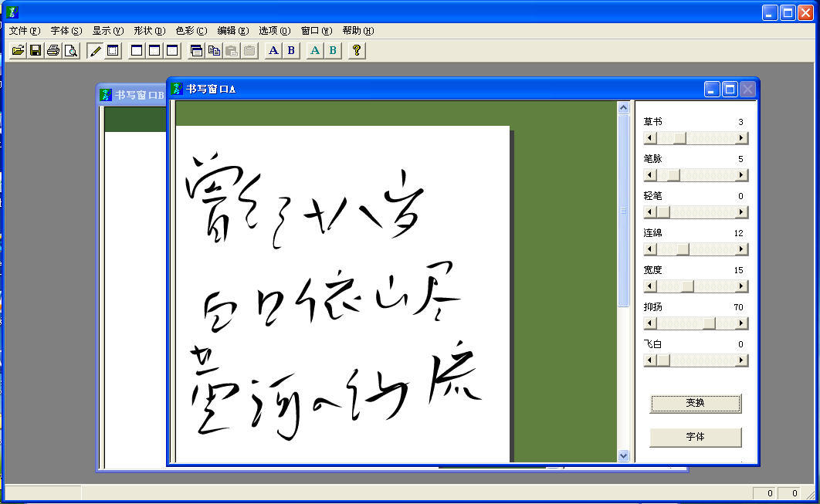Click the canvas vertical scrollbar down arrow
The height and width of the screenshot is (504, 820).
(x=624, y=456)
